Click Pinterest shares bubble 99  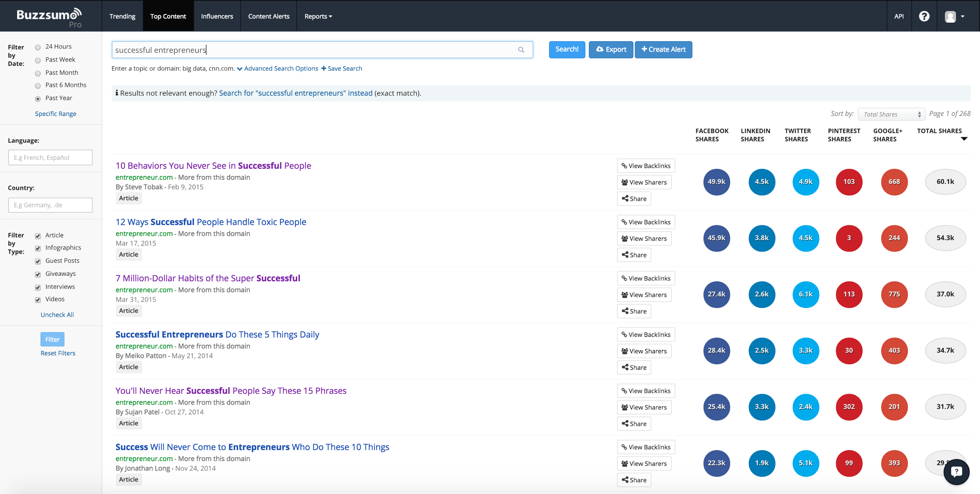pyautogui.click(x=849, y=463)
